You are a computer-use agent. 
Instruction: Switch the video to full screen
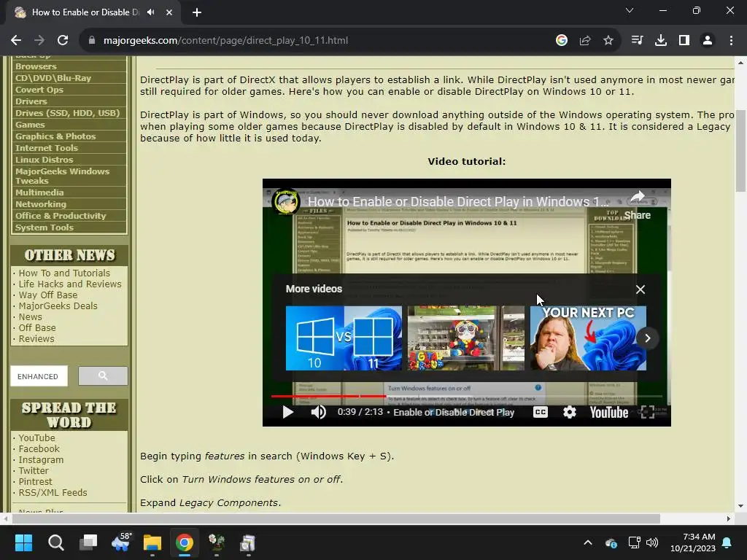tap(648, 412)
